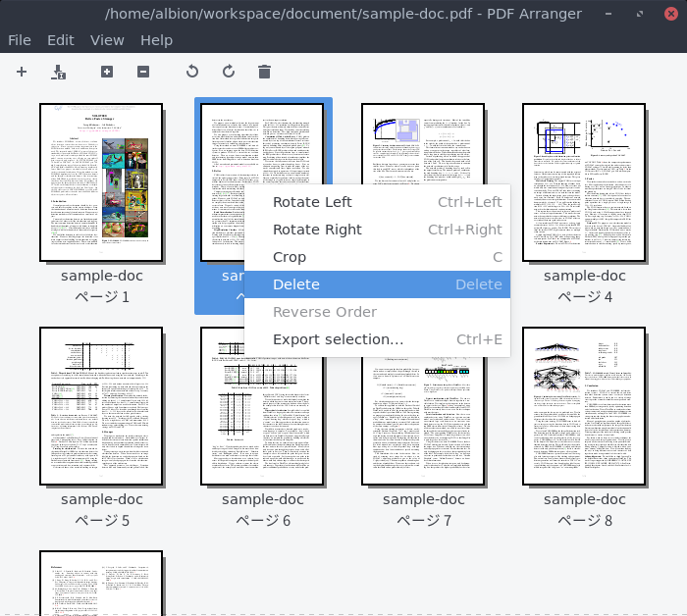Click the add file plus icon

[x=22, y=72]
